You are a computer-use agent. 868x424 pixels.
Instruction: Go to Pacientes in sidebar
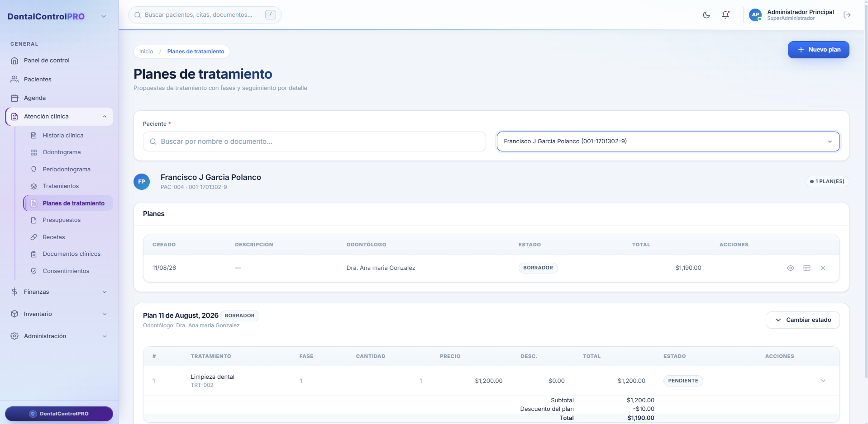pos(59,79)
